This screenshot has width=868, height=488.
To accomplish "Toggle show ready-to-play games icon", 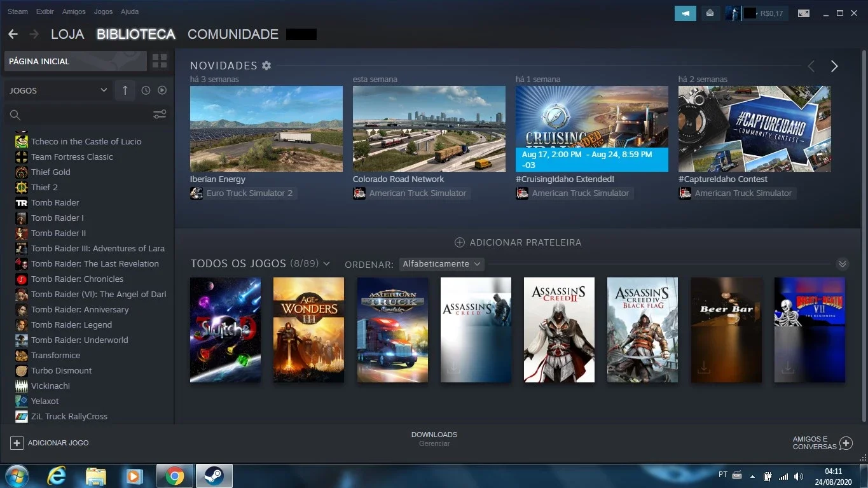I will click(x=162, y=90).
